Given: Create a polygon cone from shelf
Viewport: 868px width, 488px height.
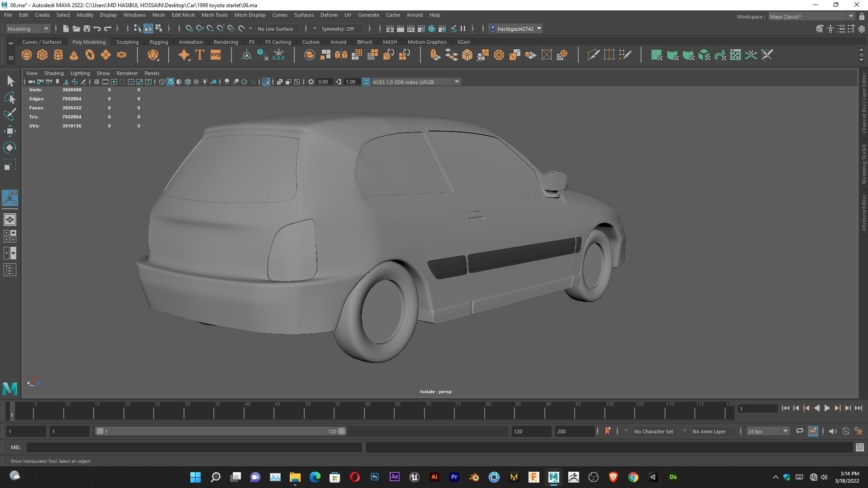Looking at the screenshot, I should coord(74,55).
